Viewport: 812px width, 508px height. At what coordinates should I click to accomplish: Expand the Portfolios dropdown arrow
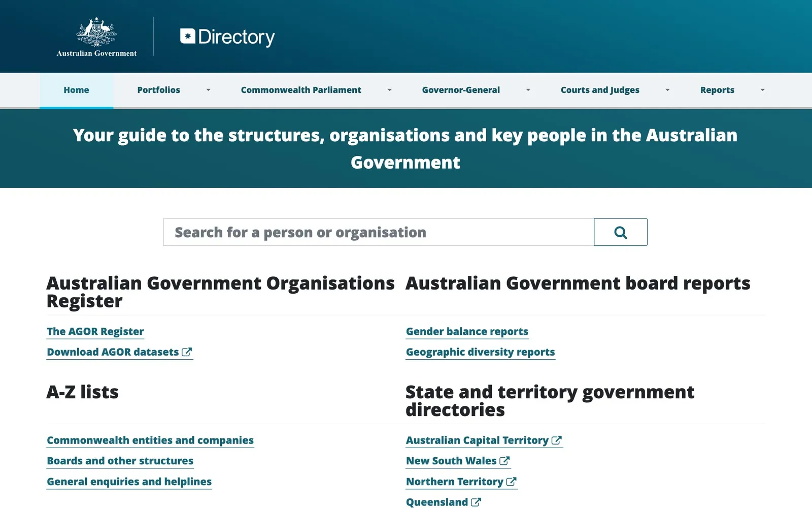(208, 90)
